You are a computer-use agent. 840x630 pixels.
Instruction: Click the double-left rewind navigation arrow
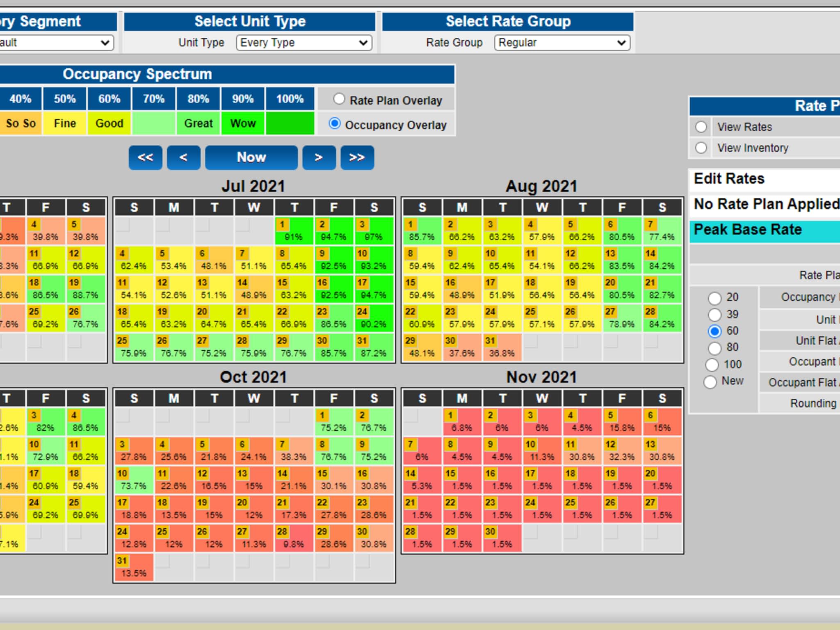click(145, 157)
